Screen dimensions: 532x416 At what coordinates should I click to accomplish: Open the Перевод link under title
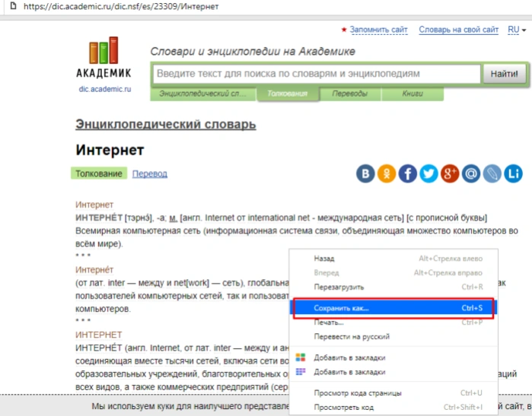pos(150,173)
